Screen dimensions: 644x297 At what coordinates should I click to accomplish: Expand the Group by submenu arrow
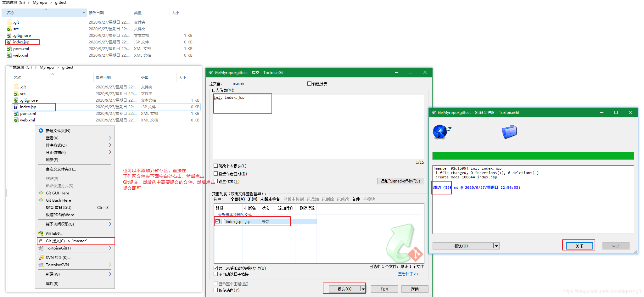coord(110,152)
